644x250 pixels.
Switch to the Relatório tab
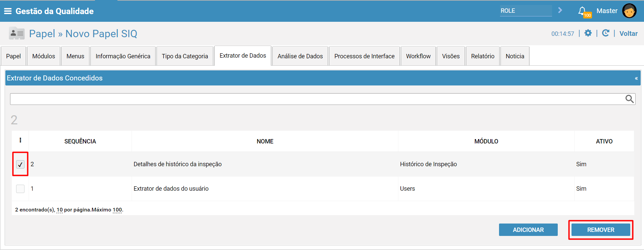[x=483, y=56]
